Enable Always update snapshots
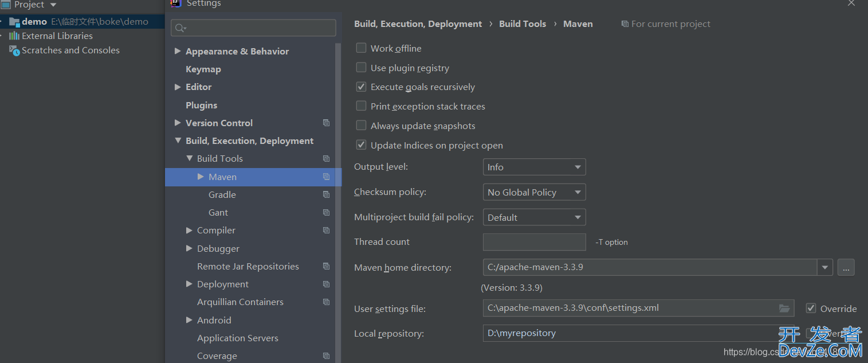This screenshot has width=868, height=363. coord(361,126)
